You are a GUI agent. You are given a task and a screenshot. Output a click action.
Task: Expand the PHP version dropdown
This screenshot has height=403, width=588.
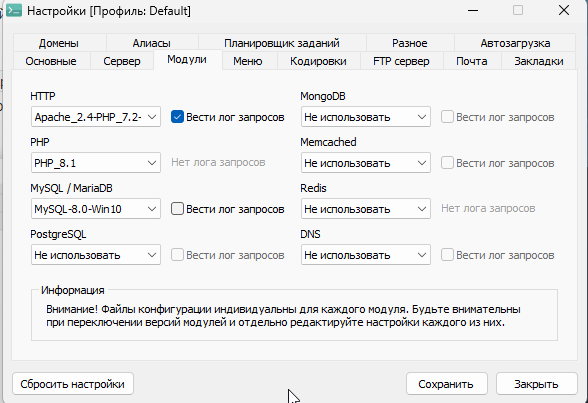pos(96,163)
